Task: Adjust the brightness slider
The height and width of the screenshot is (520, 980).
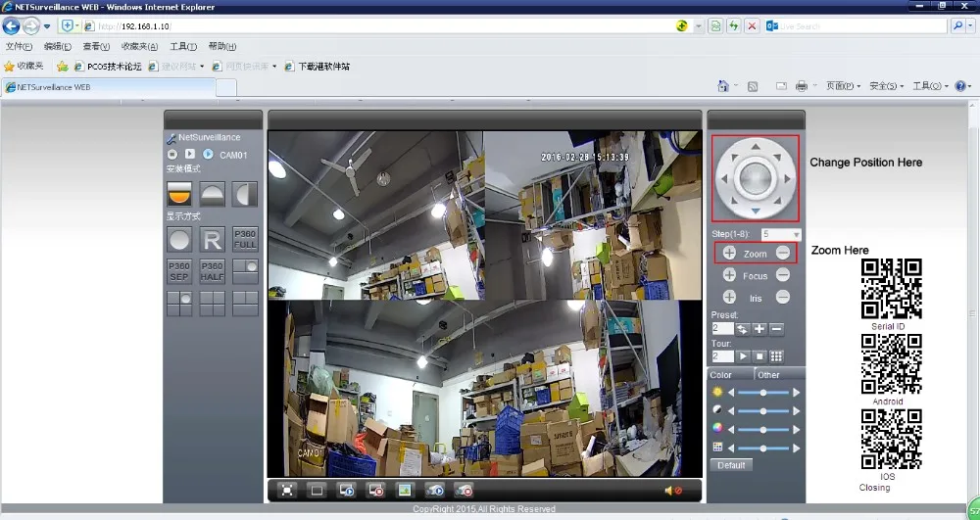Action: pos(763,393)
